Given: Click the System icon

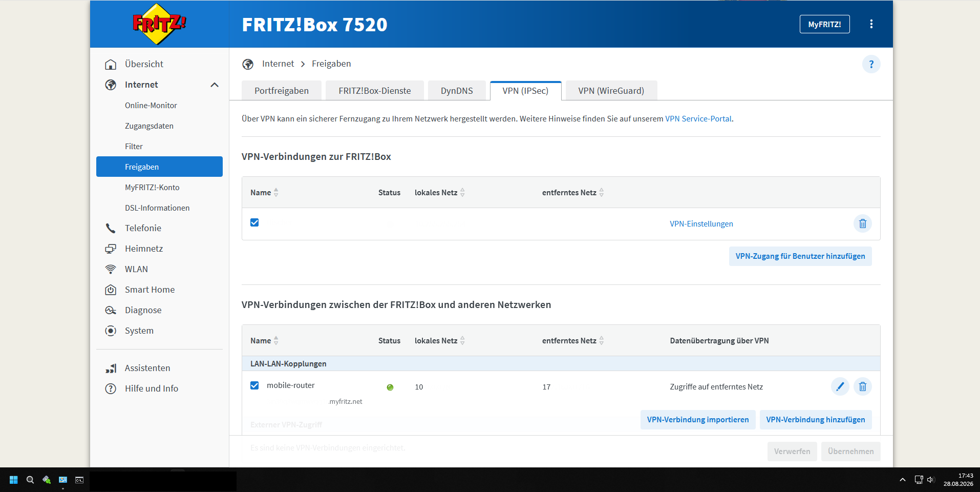Looking at the screenshot, I should coord(111,331).
